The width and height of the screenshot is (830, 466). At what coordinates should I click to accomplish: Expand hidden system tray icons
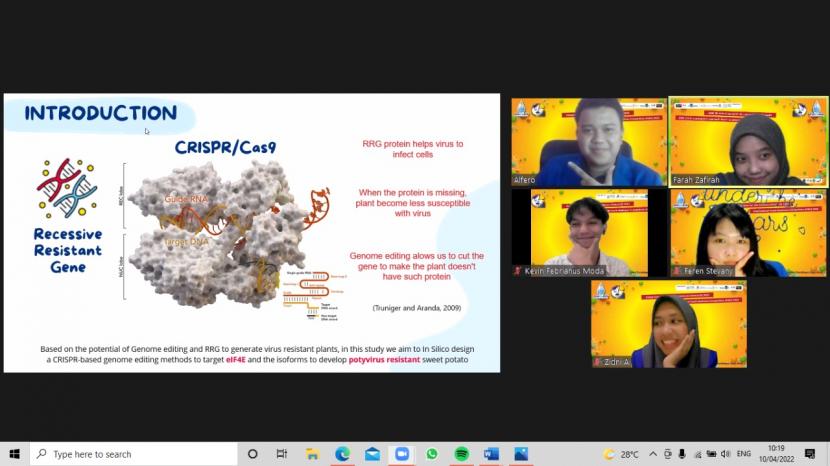pos(654,454)
